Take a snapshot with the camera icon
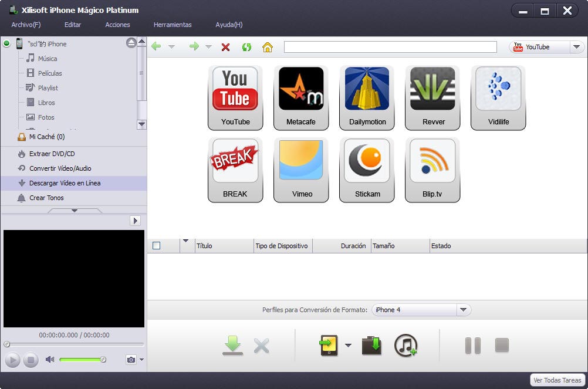The width and height of the screenshot is (588, 389). point(131,360)
